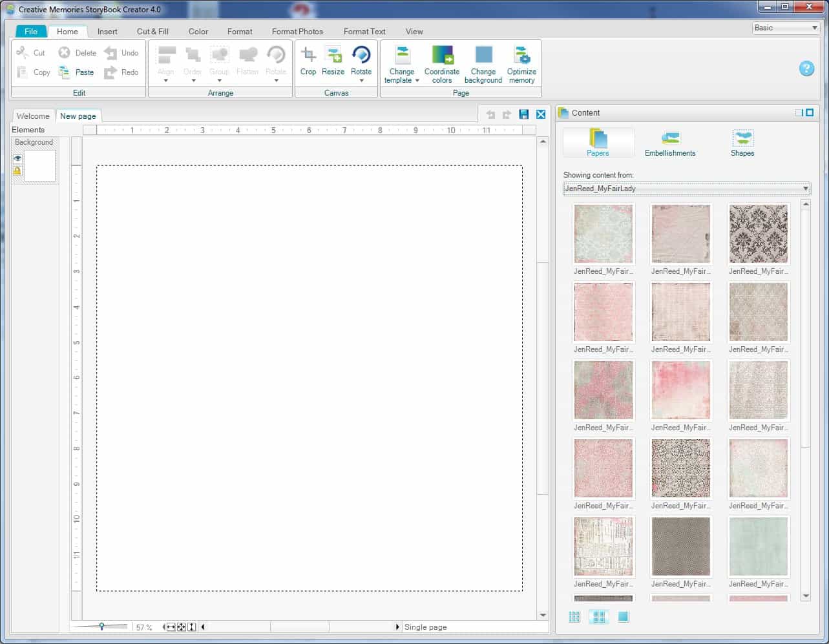Maximize Content panel using square header icon
The height and width of the screenshot is (644, 829).
(810, 112)
